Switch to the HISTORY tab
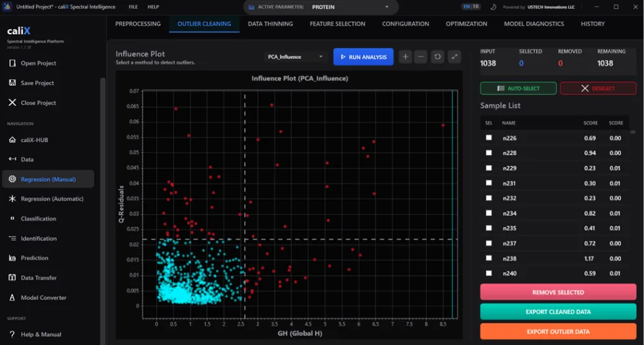644x345 pixels. (592, 24)
